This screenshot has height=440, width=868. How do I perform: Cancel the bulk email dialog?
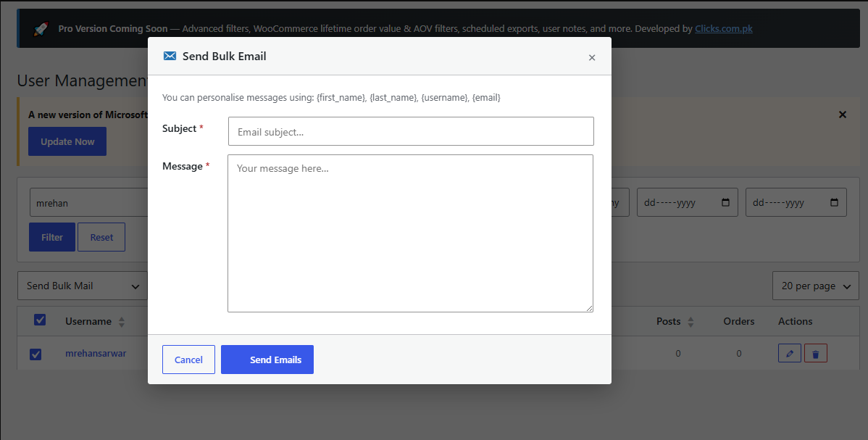click(x=189, y=360)
